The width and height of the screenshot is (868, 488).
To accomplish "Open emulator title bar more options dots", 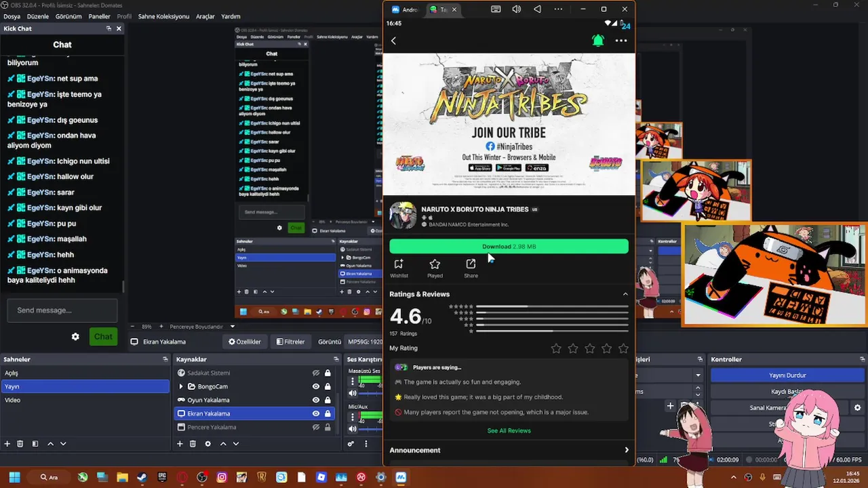I will [x=558, y=9].
